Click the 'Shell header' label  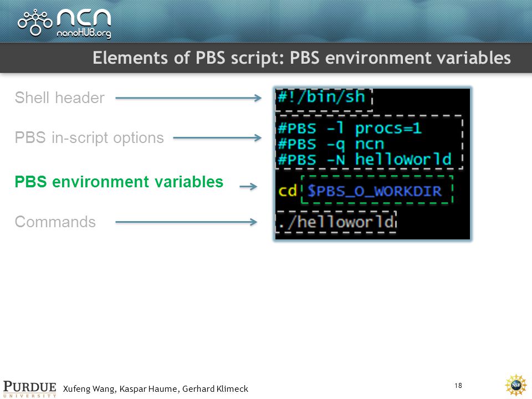[x=60, y=98]
